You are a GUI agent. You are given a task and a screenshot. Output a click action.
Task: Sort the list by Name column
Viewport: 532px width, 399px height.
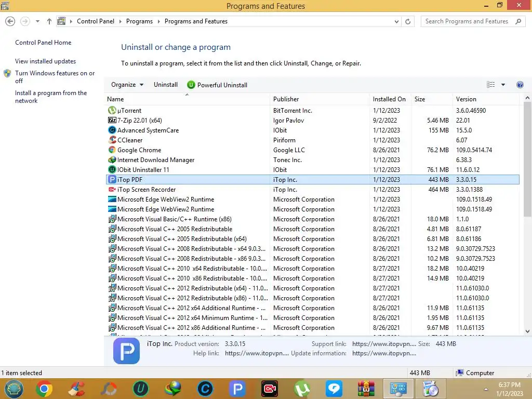click(187, 99)
